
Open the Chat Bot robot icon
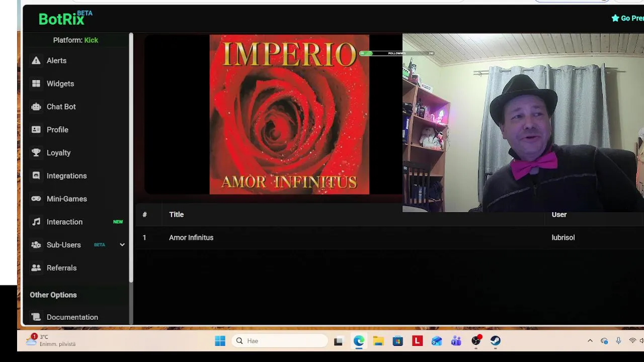(x=36, y=107)
